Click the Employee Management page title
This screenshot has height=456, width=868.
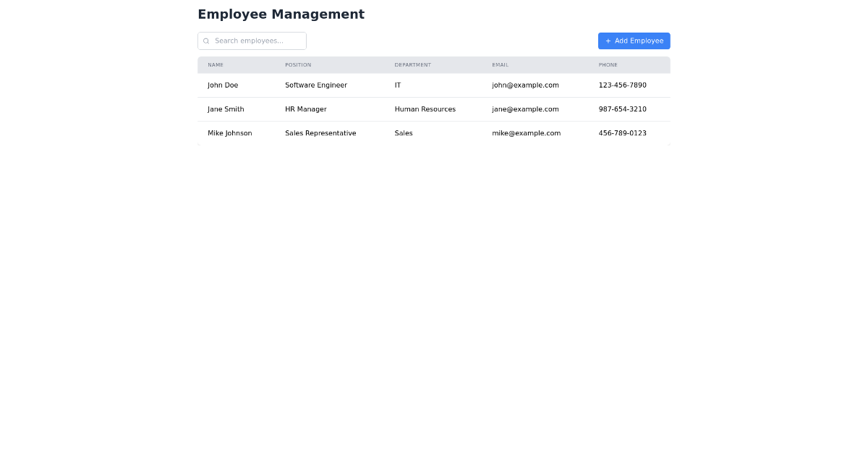[281, 14]
